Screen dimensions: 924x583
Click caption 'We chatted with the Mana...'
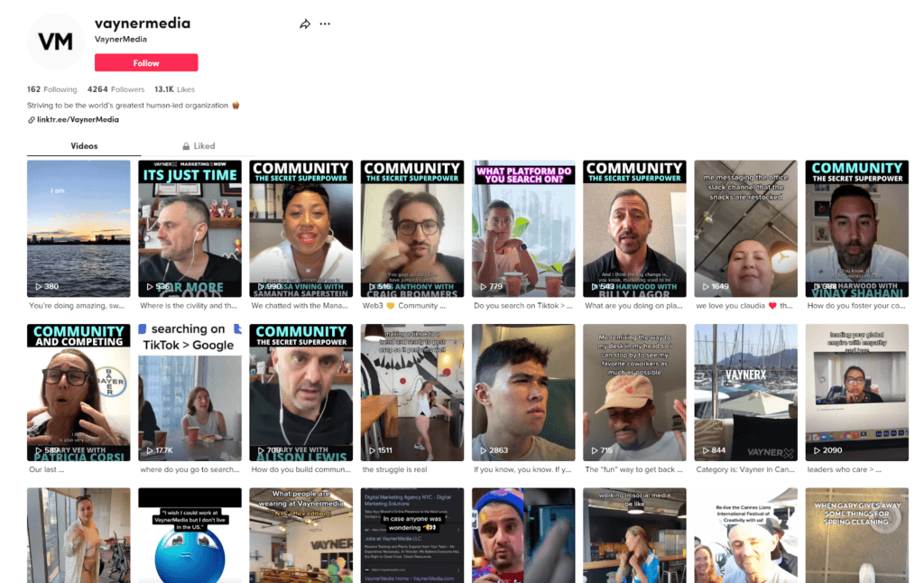click(x=300, y=306)
